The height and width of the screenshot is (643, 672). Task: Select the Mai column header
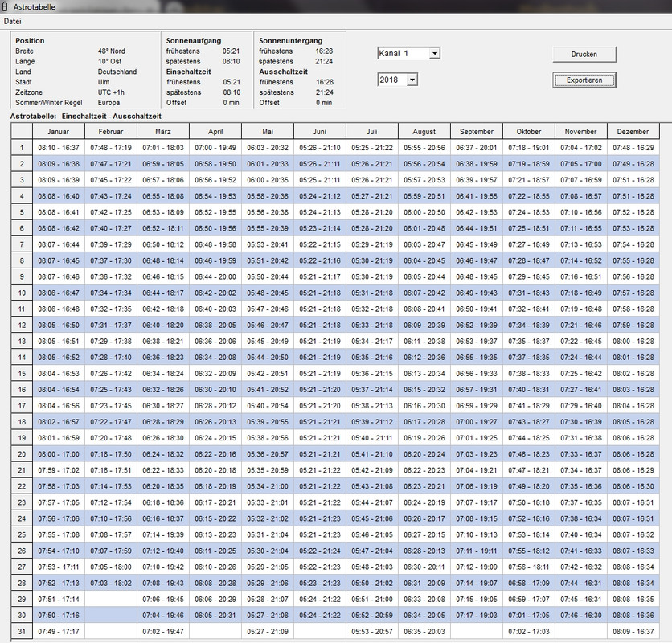268,132
